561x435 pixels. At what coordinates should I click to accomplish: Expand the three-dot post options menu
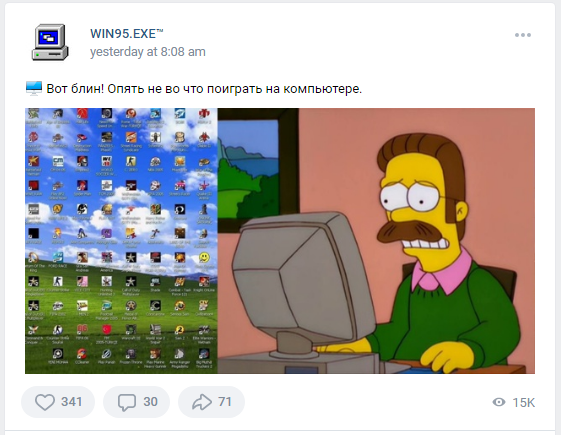[523, 35]
